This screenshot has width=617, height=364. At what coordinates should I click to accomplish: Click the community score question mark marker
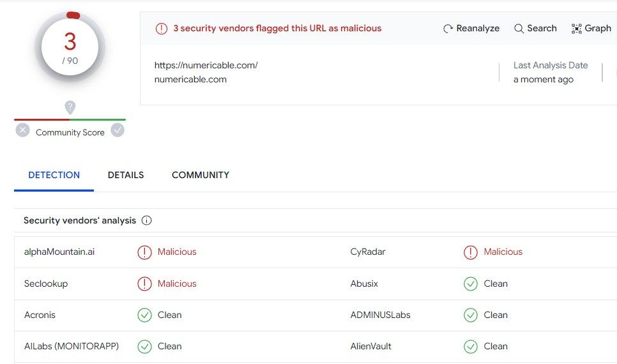(x=70, y=107)
